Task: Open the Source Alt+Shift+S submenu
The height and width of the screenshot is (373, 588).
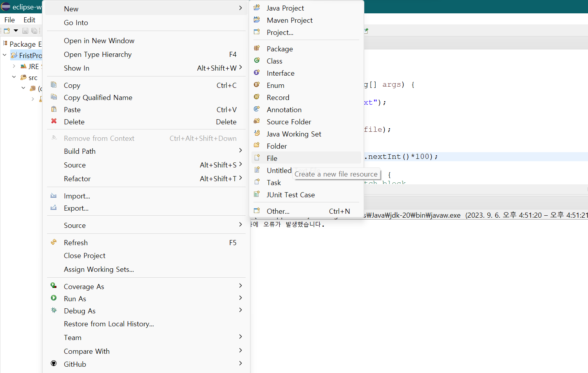Action: pos(146,165)
